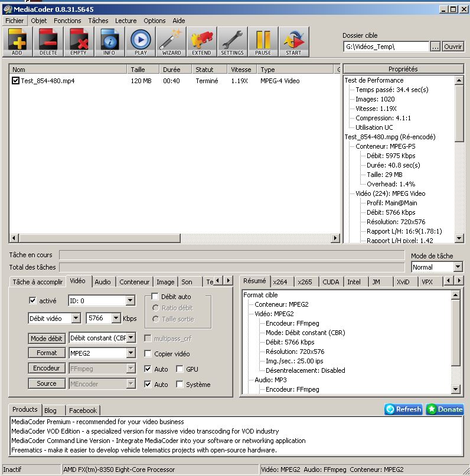
Task: Switch to the Audio tab
Action: pyautogui.click(x=103, y=282)
